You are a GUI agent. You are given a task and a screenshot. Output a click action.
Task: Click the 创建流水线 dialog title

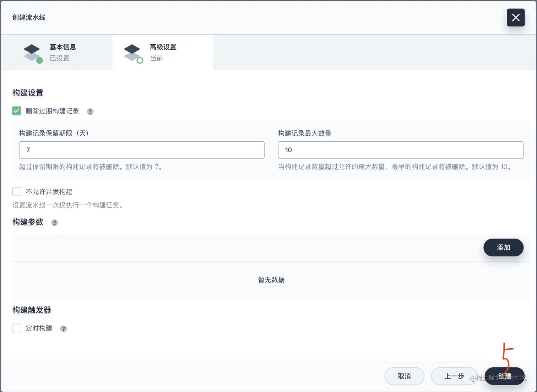(29, 17)
